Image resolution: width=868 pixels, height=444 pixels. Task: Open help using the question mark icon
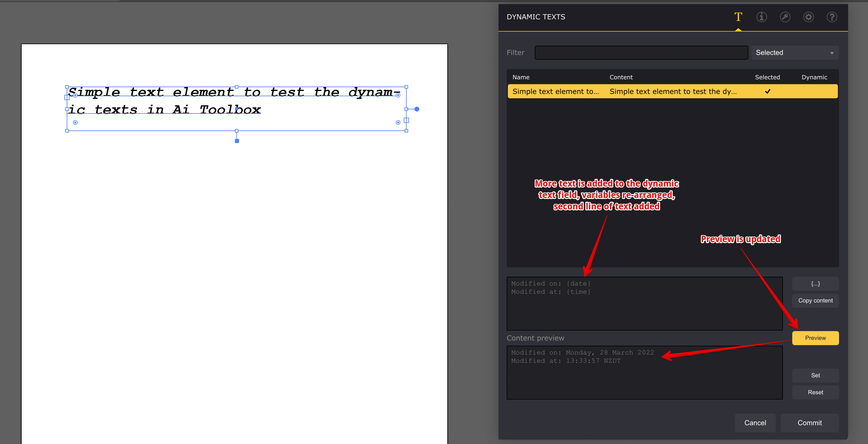[832, 17]
